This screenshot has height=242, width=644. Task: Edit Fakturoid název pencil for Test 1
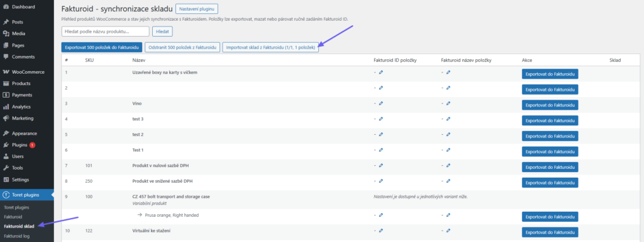[x=448, y=150]
